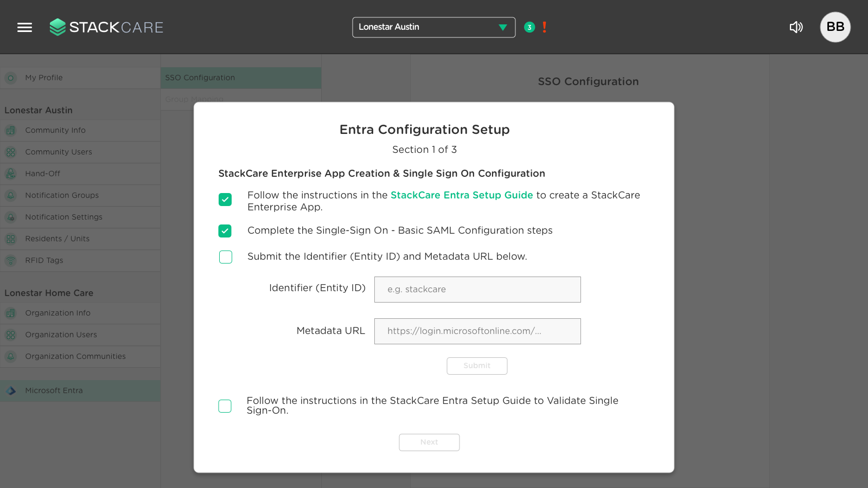Uncheck the Basic SAML Configuration checkbox
868x488 pixels.
click(x=225, y=231)
